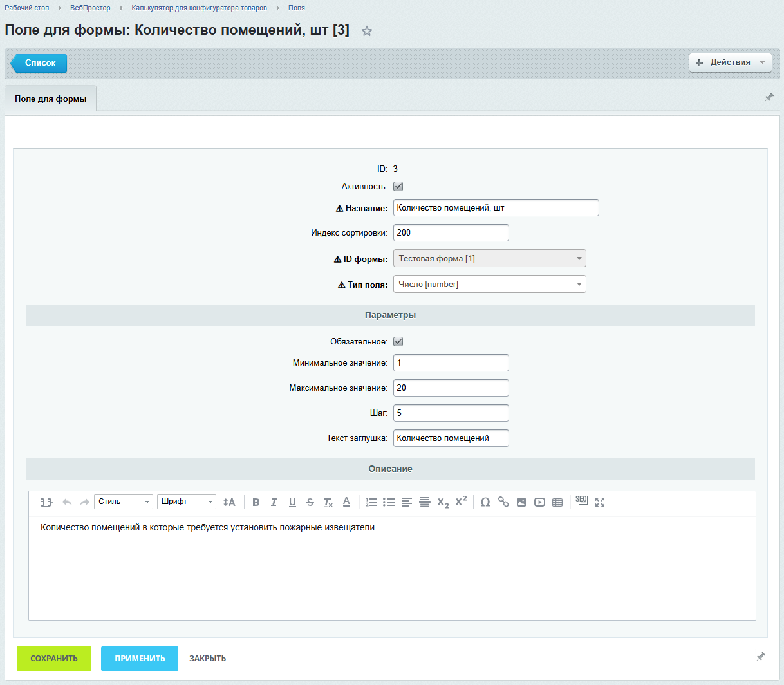Viewport: 784px width, 685px height.
Task: Click the redo arrow in editor toolbar
Action: (x=84, y=502)
